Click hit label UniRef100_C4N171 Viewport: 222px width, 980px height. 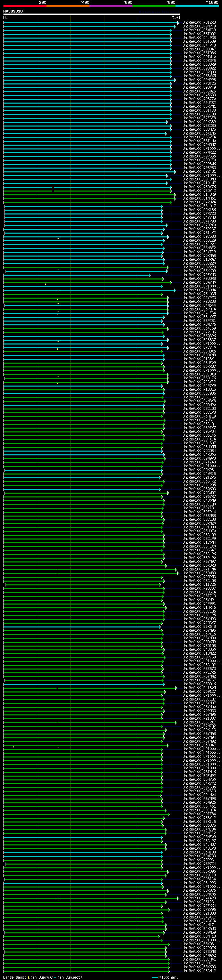click(199, 925)
